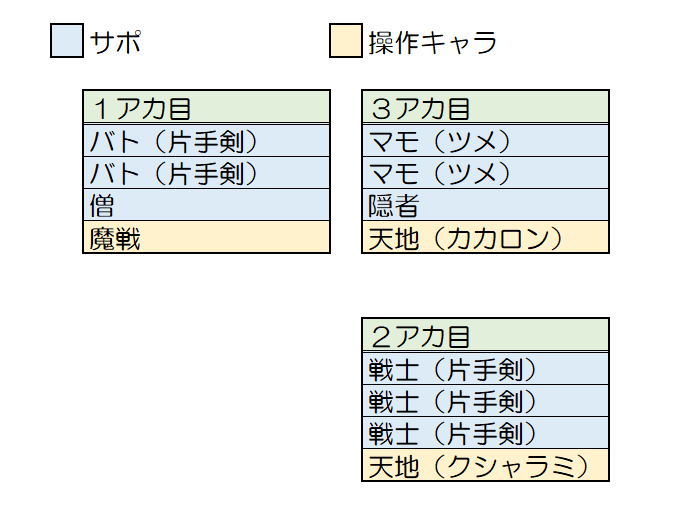Select the 魔戦 cell

[206, 238]
